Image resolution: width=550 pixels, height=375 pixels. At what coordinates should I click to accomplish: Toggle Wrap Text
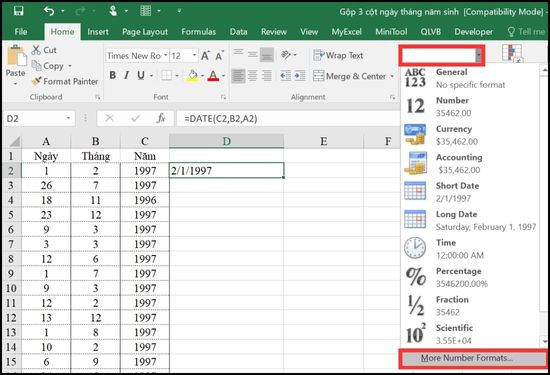coord(338,55)
